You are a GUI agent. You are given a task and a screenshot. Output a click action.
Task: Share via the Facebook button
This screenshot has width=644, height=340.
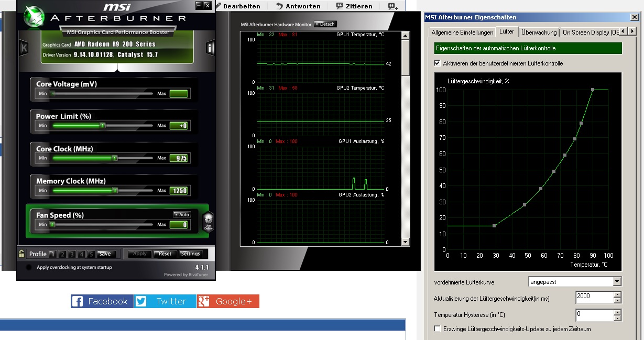(x=102, y=301)
